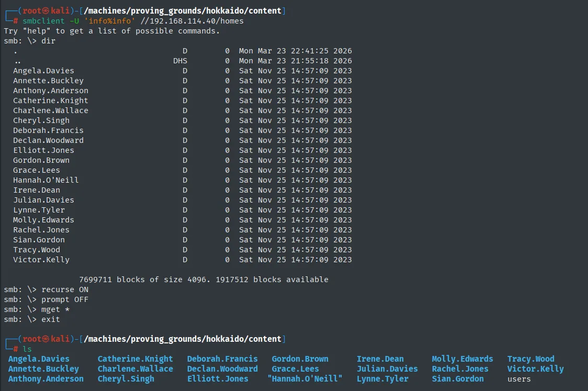Click "Tracy.Wood" in the ls output
Screen dimensions: 588x391
click(x=530, y=359)
